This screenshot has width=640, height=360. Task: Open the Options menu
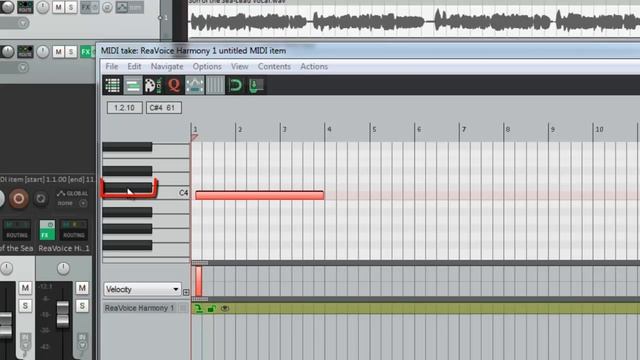coord(207,67)
